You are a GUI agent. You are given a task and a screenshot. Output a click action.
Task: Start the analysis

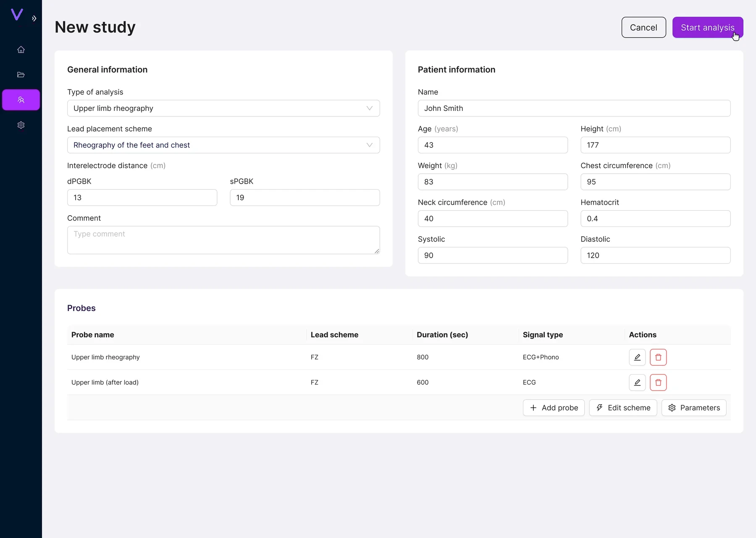(x=708, y=27)
